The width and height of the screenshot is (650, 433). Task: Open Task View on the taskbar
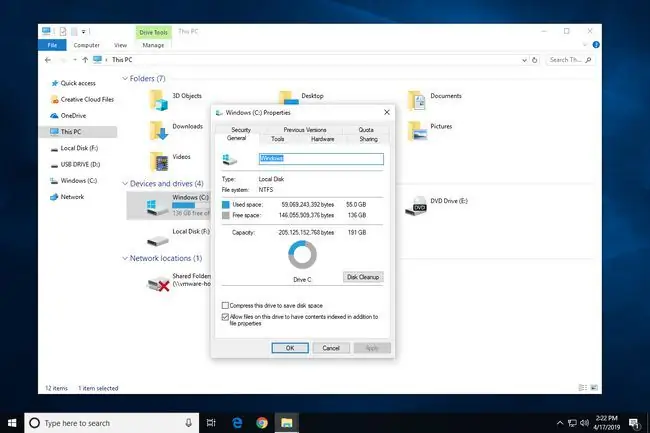(211, 423)
